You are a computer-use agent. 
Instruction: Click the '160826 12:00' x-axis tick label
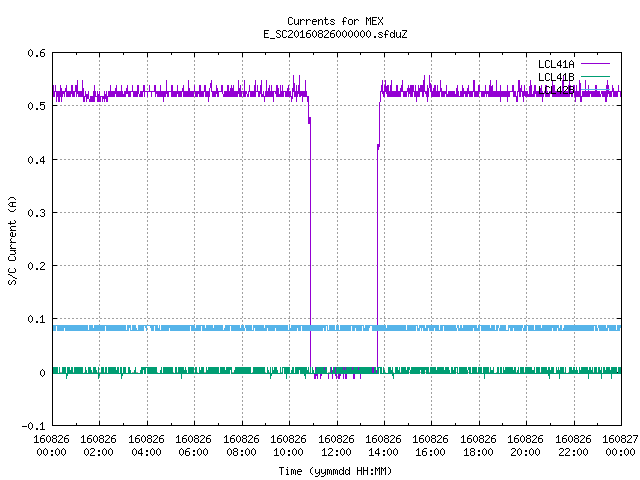(336, 446)
